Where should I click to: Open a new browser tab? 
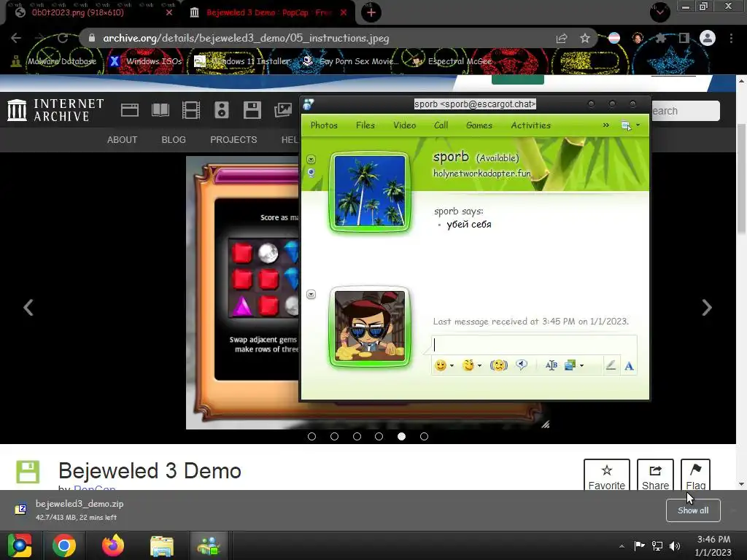pyautogui.click(x=371, y=12)
